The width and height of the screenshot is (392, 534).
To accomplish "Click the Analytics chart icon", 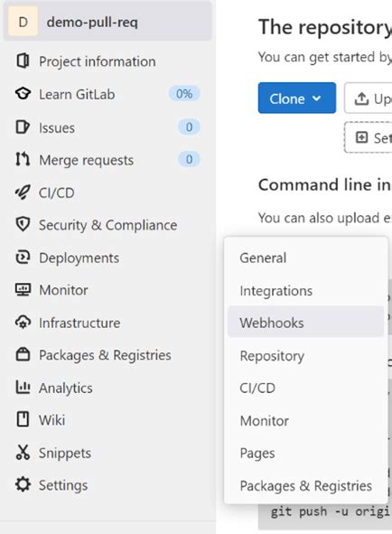I will pos(23,388).
